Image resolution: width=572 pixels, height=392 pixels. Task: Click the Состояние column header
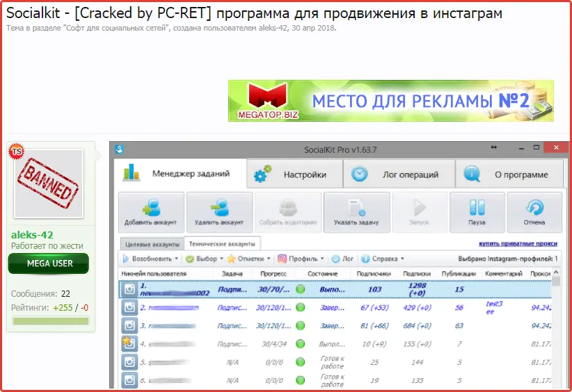(322, 274)
